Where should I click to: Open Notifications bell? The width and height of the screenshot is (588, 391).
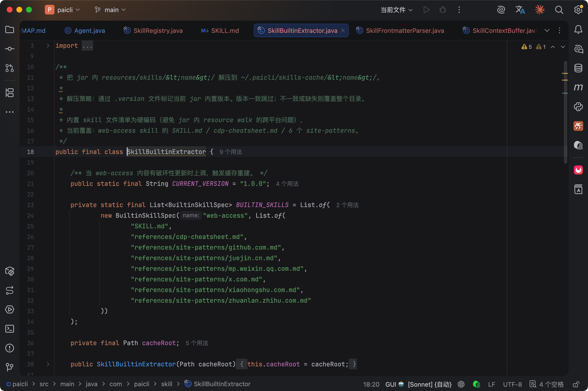pyautogui.click(x=578, y=30)
